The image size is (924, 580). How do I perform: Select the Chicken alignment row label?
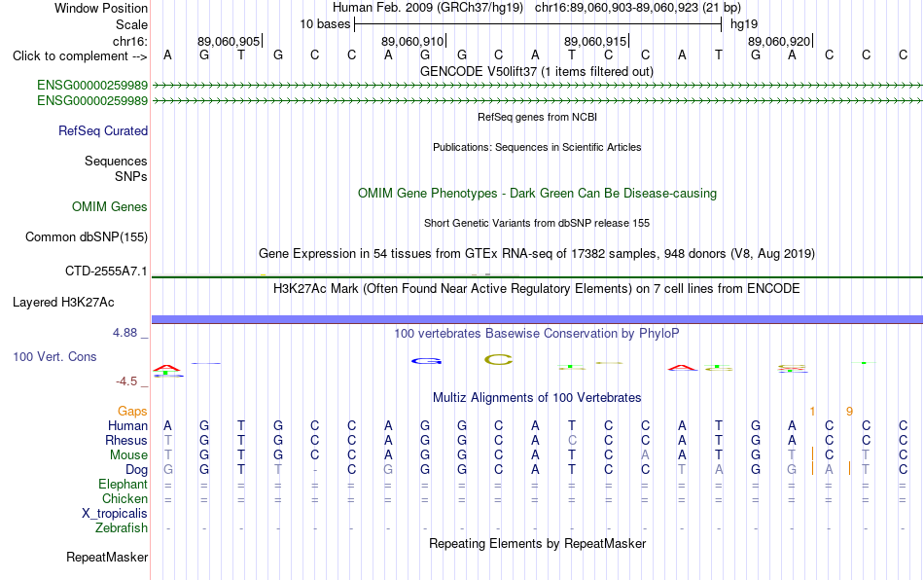click(x=124, y=498)
